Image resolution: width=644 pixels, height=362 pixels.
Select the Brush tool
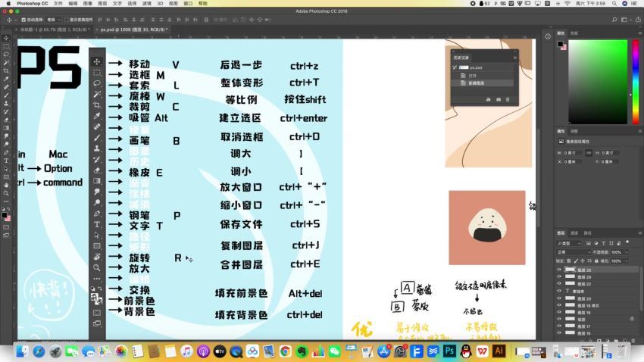6,95
